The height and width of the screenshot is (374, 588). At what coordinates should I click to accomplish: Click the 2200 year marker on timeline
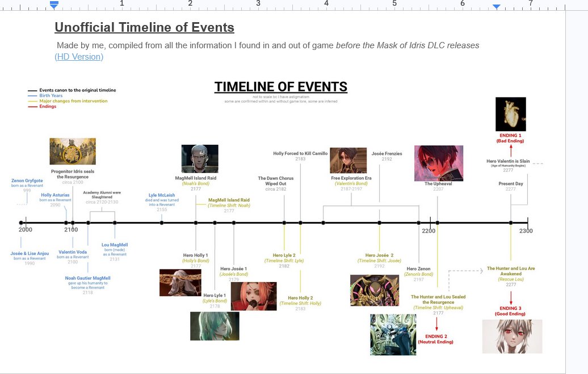click(x=429, y=231)
